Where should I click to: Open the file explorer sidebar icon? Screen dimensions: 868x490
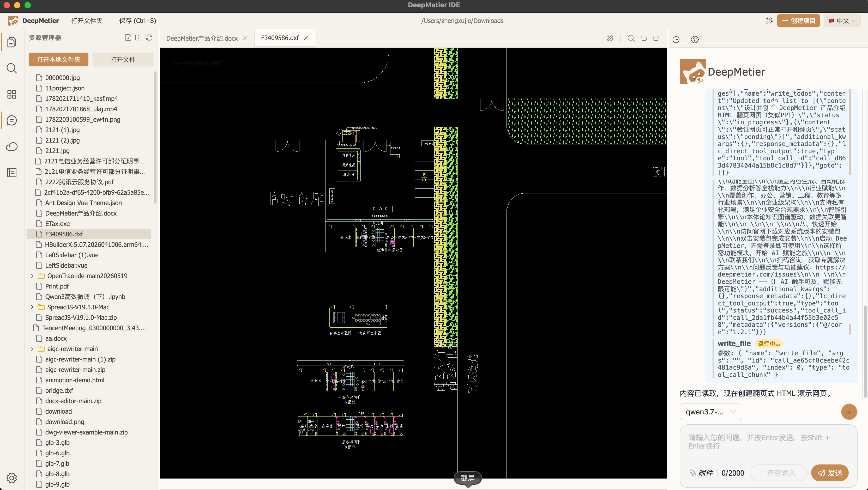pos(12,42)
